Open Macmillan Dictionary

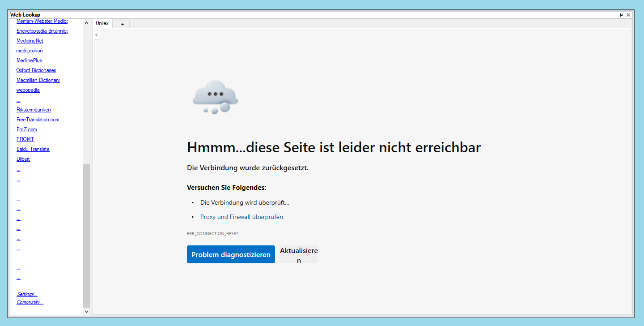(38, 80)
